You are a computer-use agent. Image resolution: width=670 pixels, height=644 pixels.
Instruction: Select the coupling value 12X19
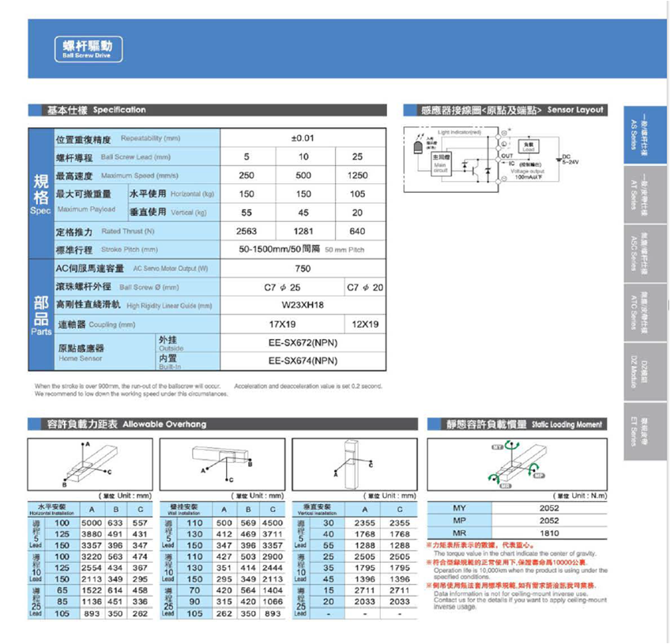tap(365, 324)
